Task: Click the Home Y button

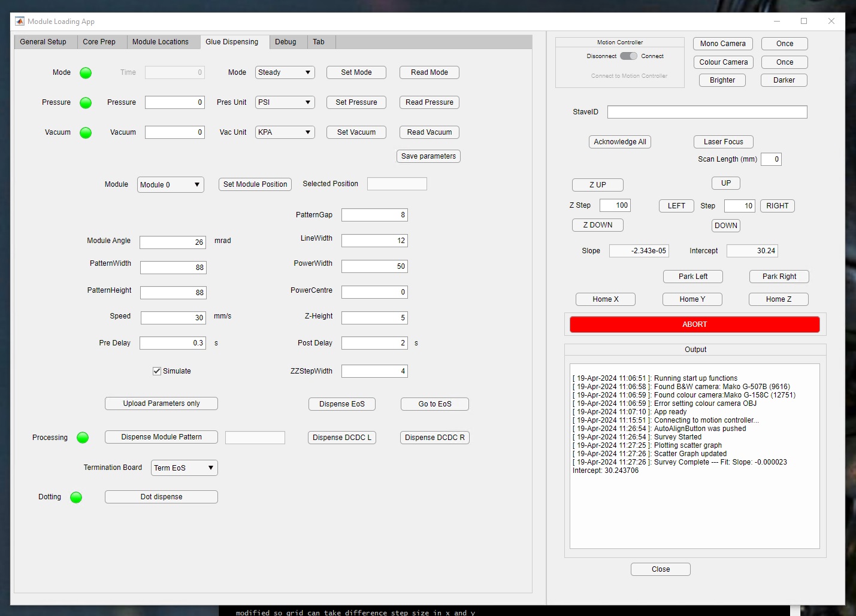Action: (692, 299)
